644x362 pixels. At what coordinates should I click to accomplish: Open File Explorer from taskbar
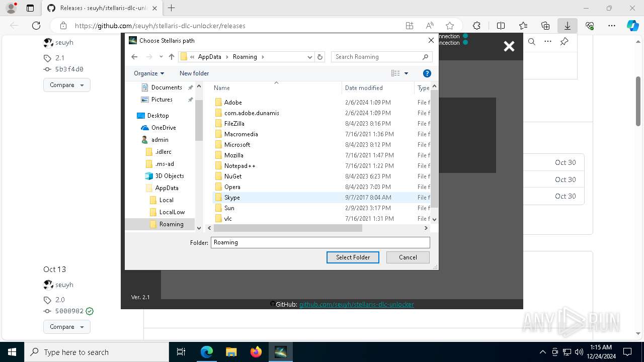pyautogui.click(x=231, y=352)
